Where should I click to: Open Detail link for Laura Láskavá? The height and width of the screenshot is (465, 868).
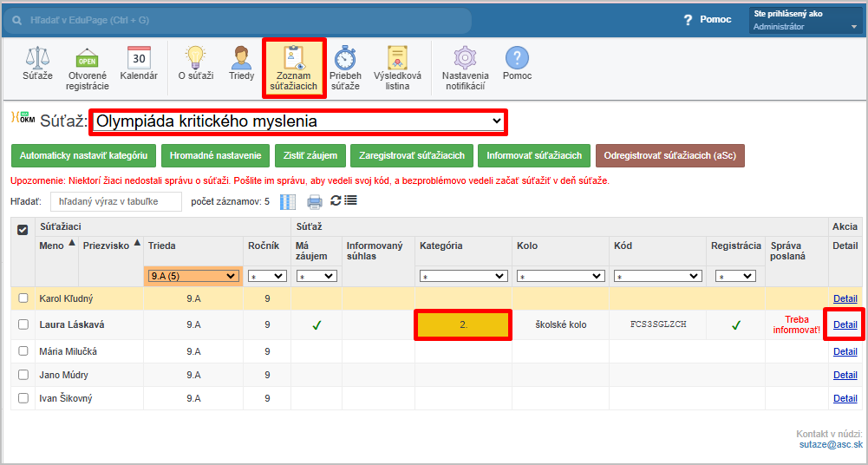(845, 325)
